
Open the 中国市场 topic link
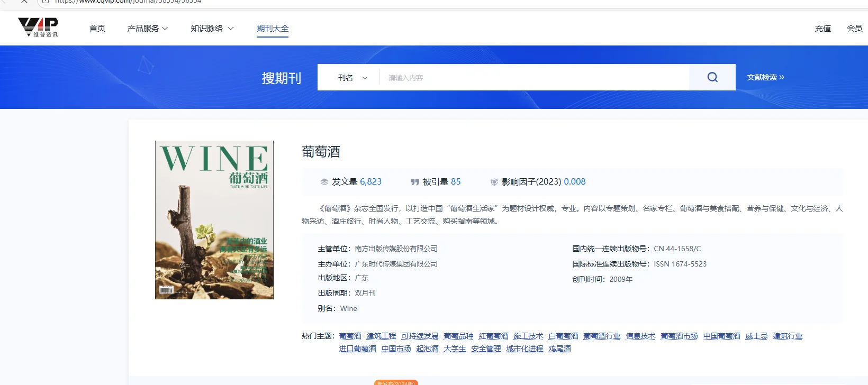coord(396,349)
